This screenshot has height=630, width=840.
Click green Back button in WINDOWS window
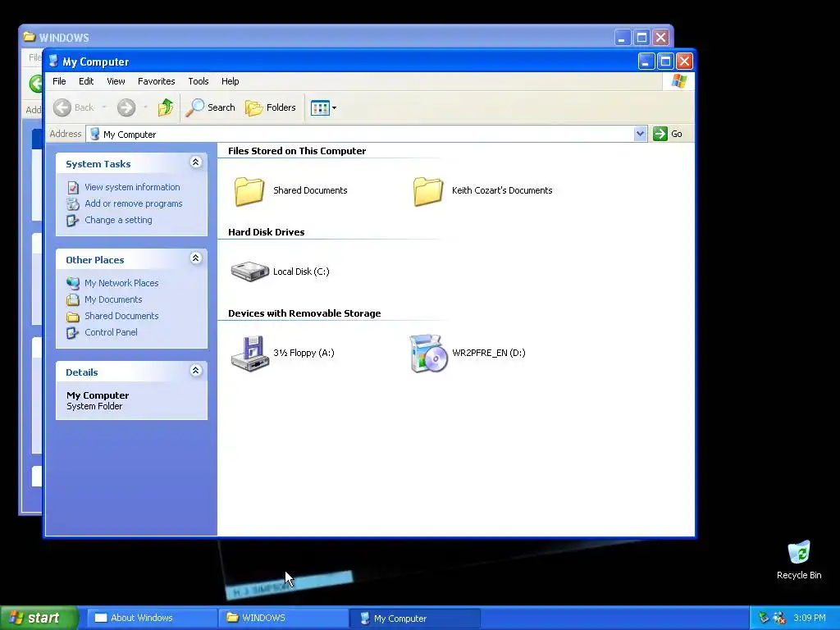pos(35,84)
